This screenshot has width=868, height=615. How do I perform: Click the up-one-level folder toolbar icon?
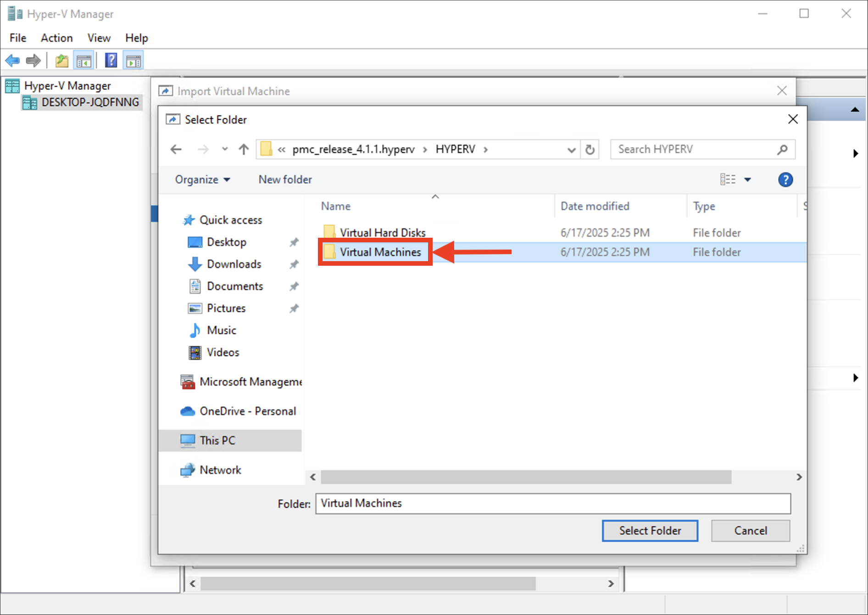[61, 61]
